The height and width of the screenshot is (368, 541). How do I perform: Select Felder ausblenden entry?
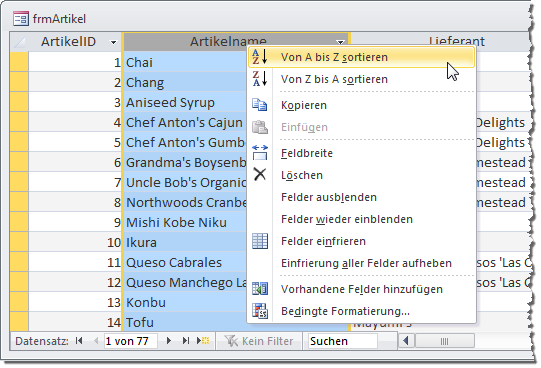361,197
